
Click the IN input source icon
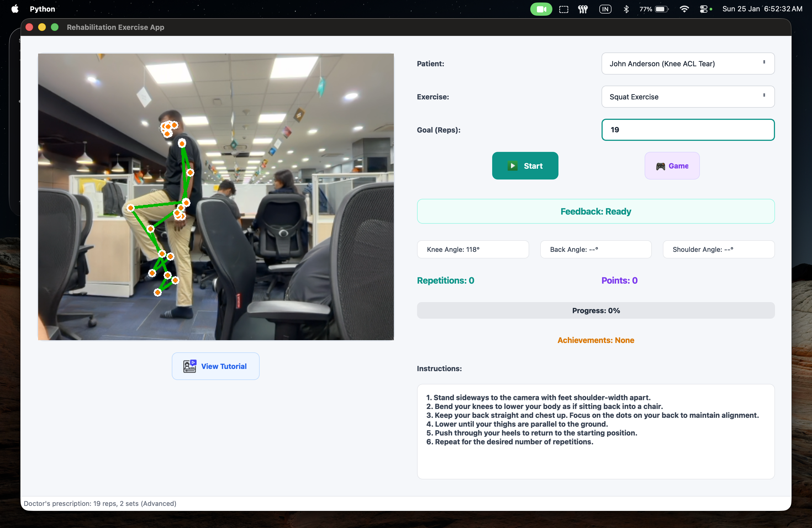(x=605, y=9)
